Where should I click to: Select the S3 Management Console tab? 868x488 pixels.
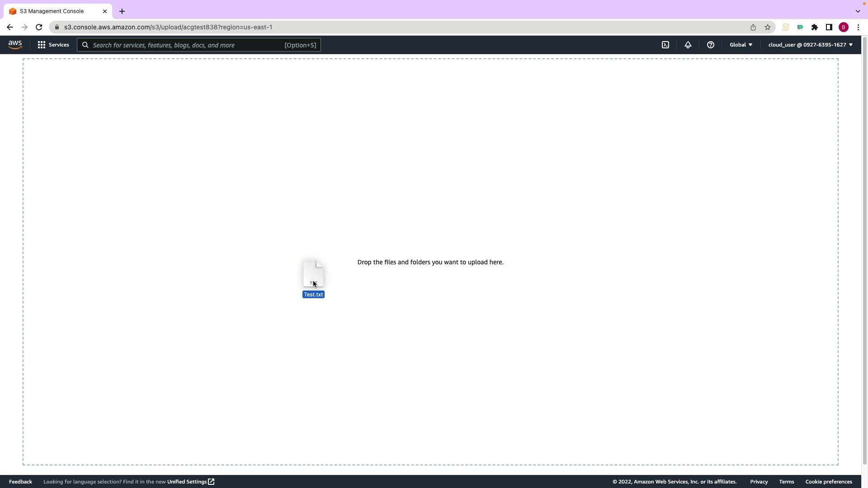(x=52, y=11)
